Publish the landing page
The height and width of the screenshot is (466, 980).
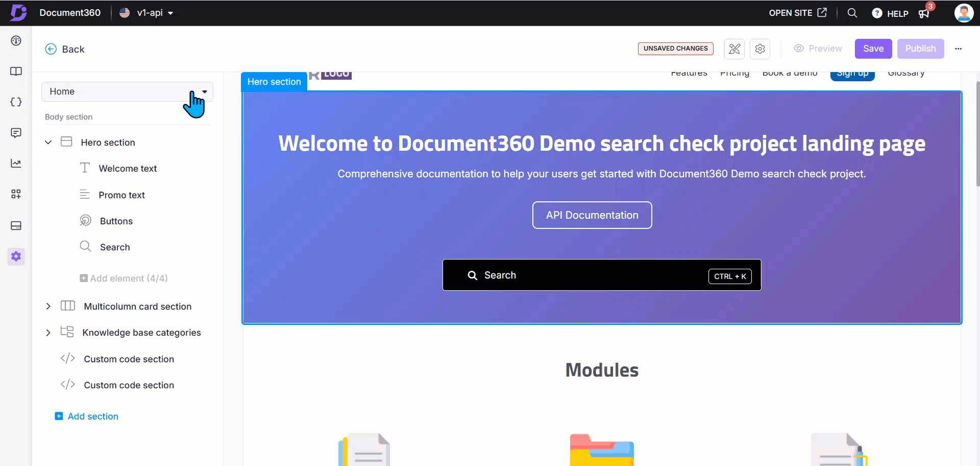pos(920,49)
